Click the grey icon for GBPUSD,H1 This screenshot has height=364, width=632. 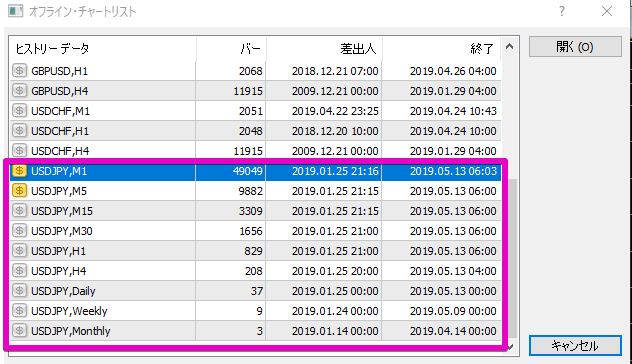[19, 71]
